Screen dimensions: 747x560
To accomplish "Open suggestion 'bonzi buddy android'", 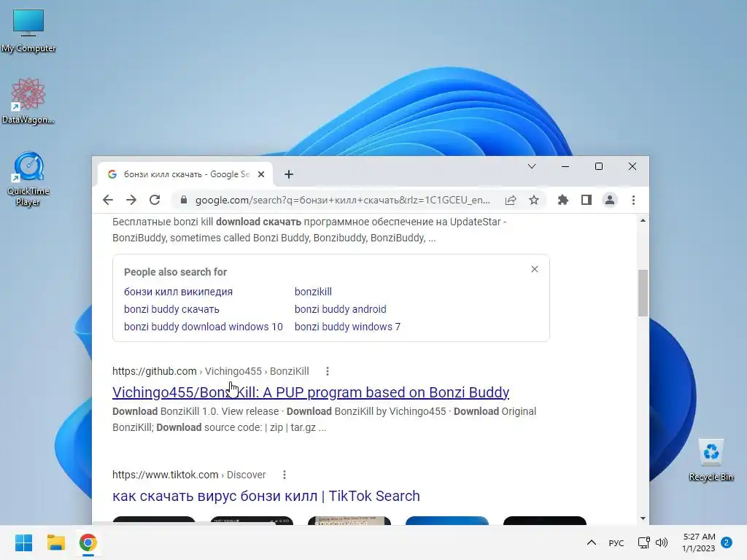I will coord(340,309).
